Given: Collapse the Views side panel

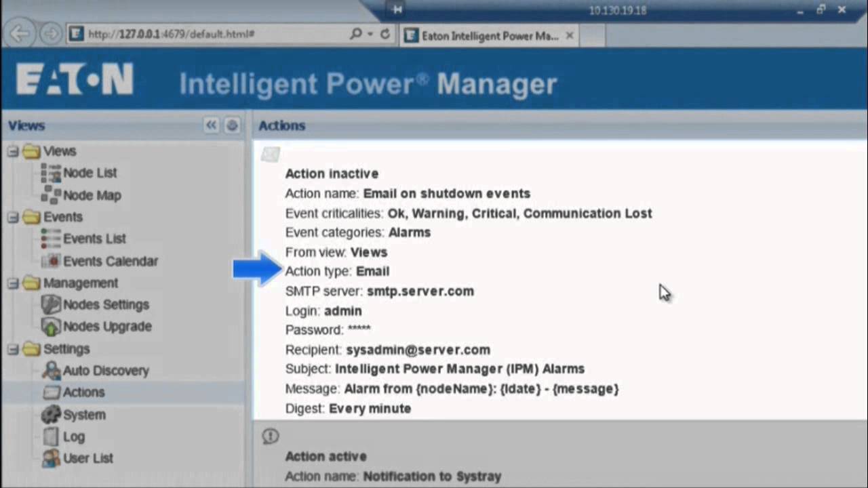Looking at the screenshot, I should tap(212, 125).
